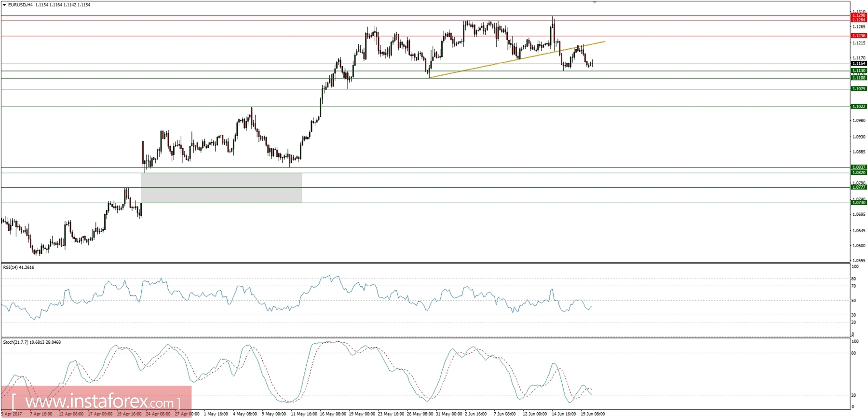Click the green 1.1075 support label
This screenshot has width=868, height=419.
tap(858, 89)
